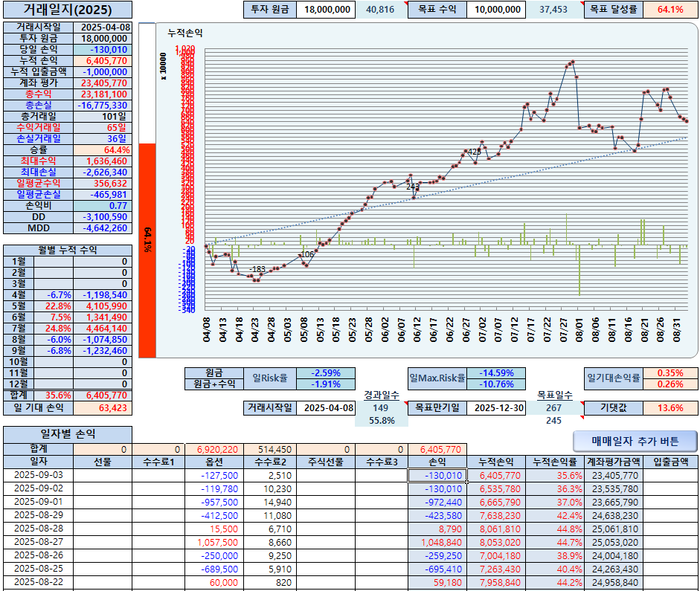Select the 승률 64.4% cell
700x591 pixels.
[x=103, y=150]
